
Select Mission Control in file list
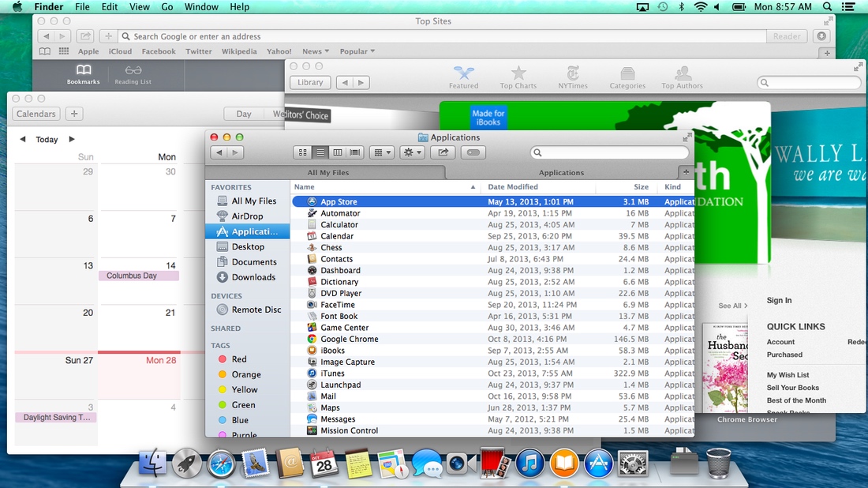492,430
